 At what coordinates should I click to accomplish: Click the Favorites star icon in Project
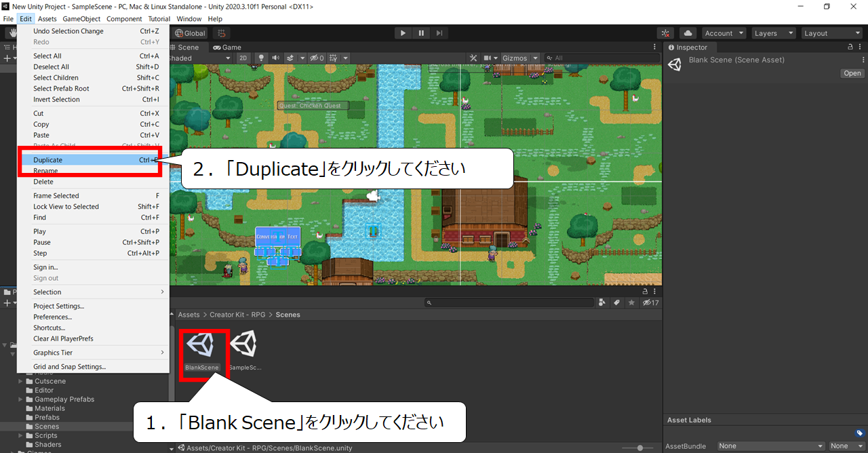632,302
